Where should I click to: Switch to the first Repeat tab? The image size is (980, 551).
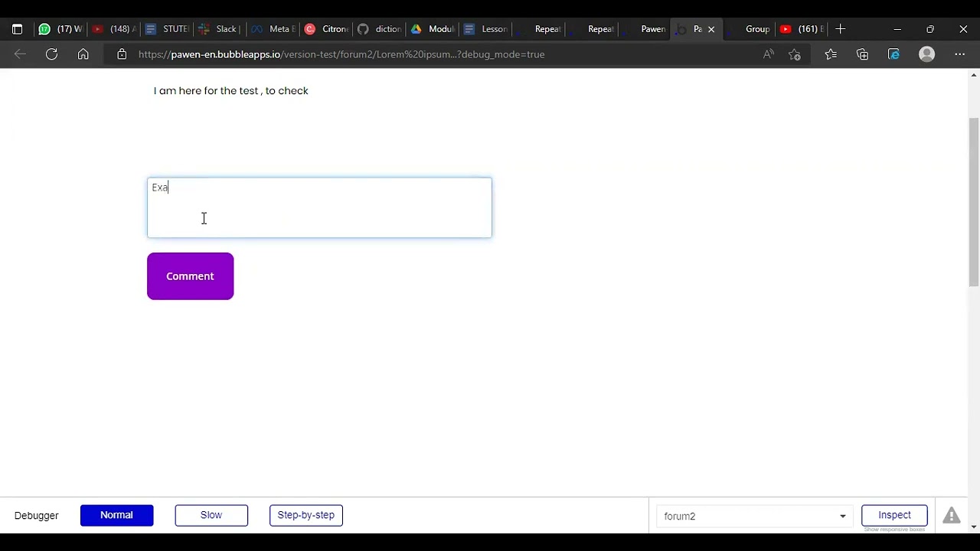pos(537,29)
